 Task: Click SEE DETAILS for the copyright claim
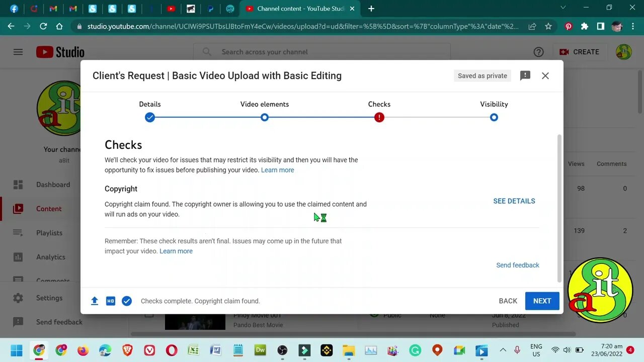[514, 201]
